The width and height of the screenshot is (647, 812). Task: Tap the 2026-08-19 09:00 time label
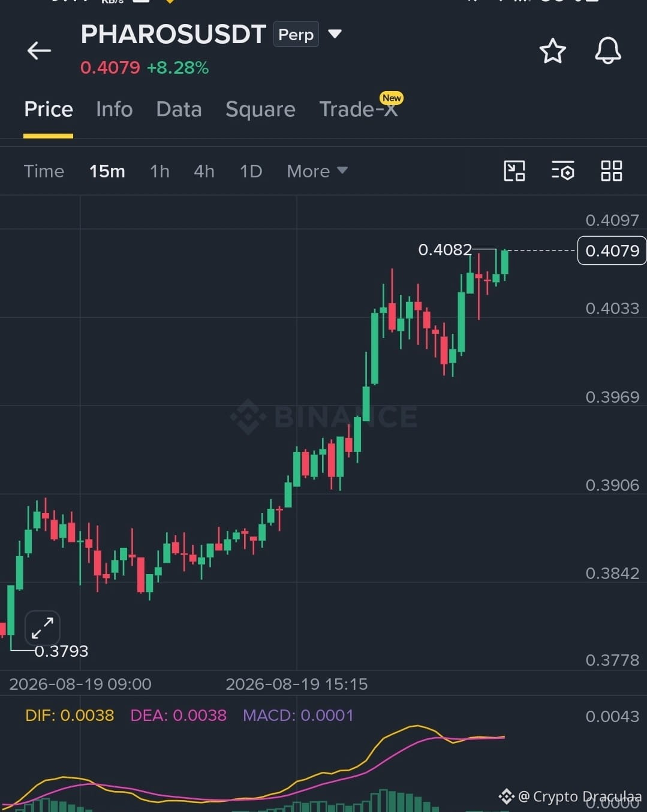80,684
